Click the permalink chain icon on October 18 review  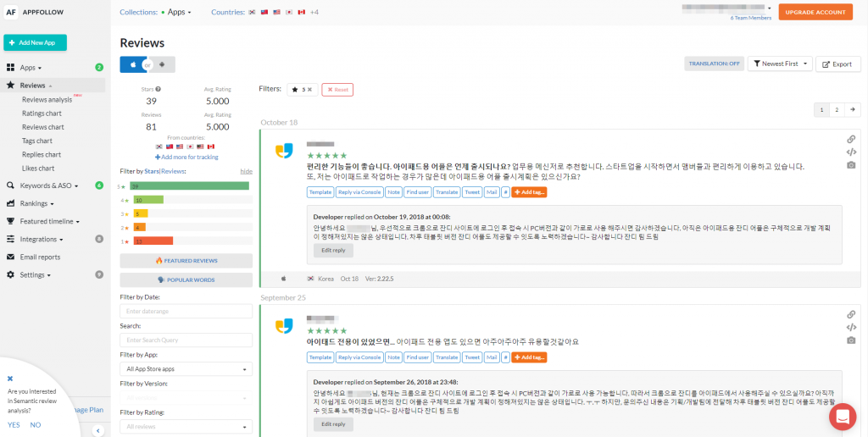point(851,139)
